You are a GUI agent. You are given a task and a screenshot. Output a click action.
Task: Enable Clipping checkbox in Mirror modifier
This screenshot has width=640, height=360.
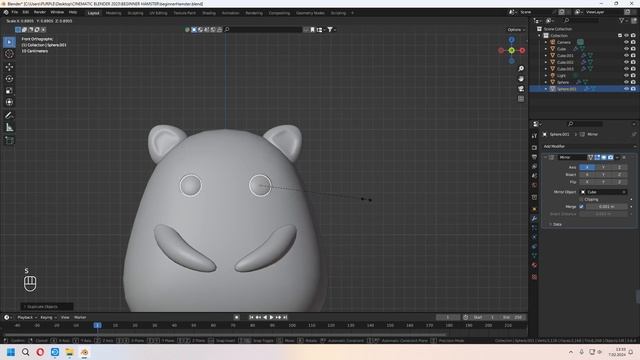[x=582, y=199]
